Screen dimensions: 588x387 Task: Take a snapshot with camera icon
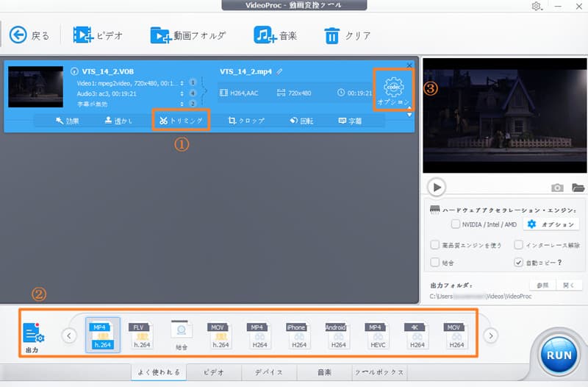[557, 188]
